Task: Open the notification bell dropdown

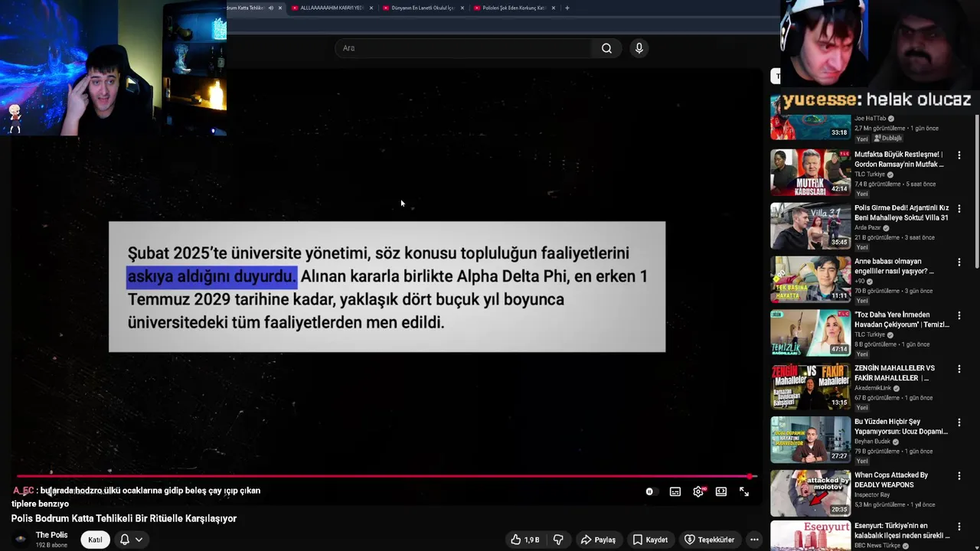Action: pos(131,540)
